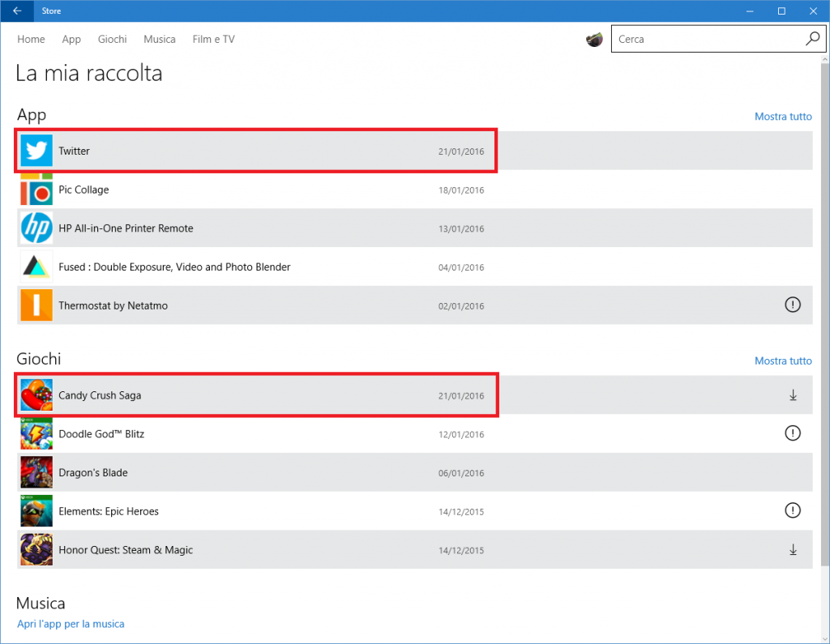
Task: Select Candy Crush Saga name
Action: [x=100, y=395]
